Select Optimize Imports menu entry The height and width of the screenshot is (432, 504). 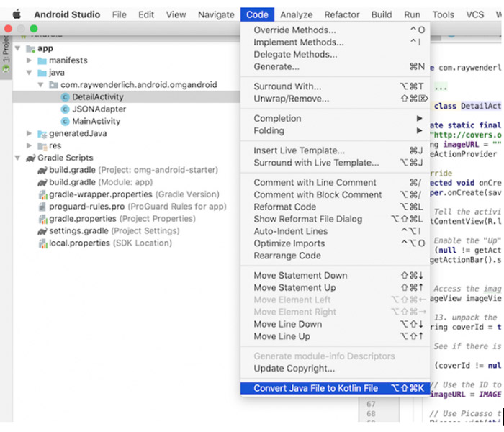tap(289, 243)
